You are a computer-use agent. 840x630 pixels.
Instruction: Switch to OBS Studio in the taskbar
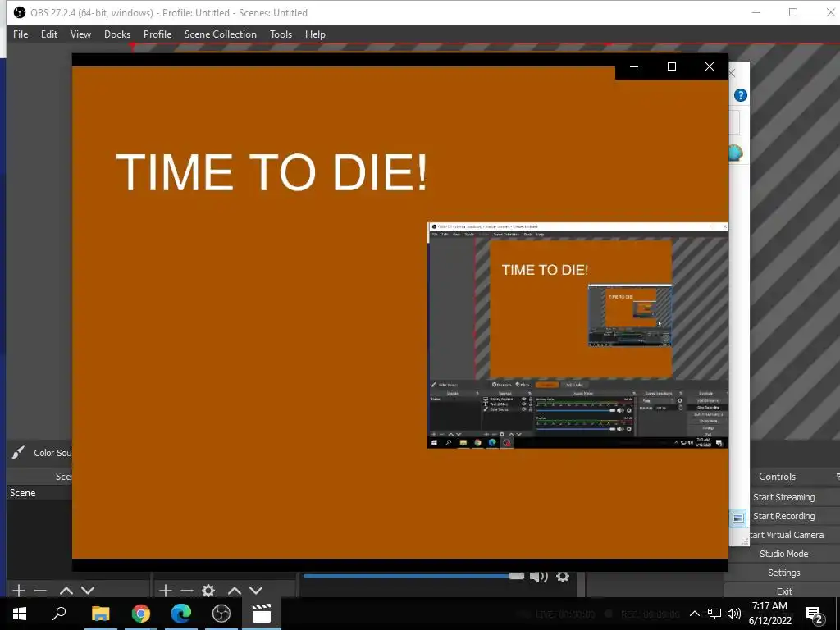tap(221, 614)
